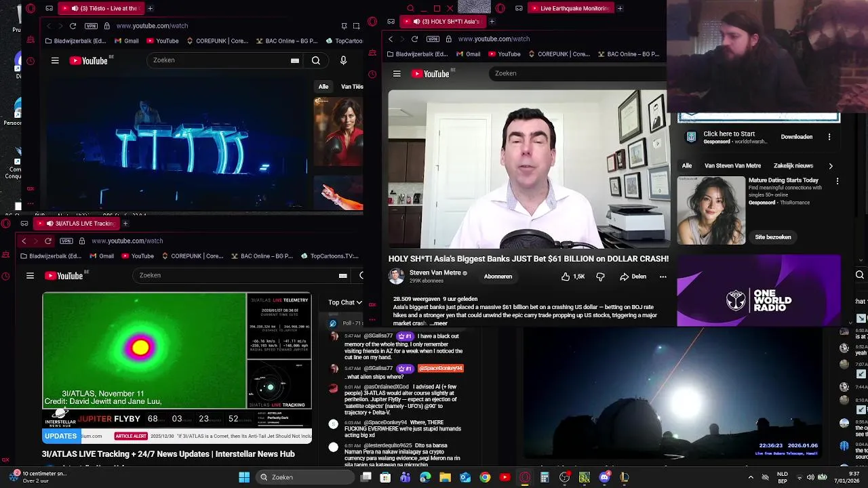
Task: Click taskbar Zoeken search box
Action: [305, 477]
